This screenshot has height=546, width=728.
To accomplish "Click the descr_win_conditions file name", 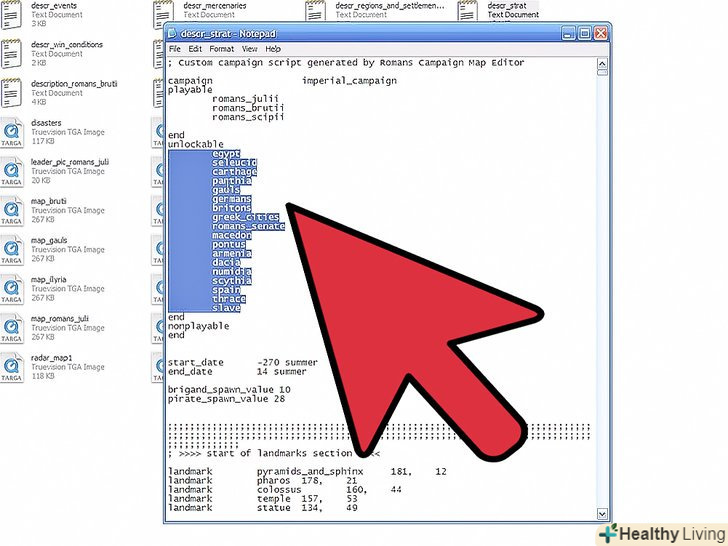I will coord(67,45).
